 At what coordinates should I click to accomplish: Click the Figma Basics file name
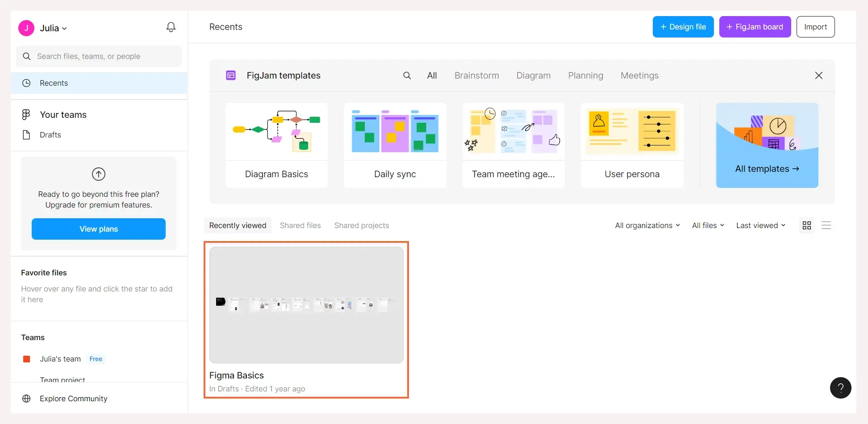pyautogui.click(x=237, y=375)
